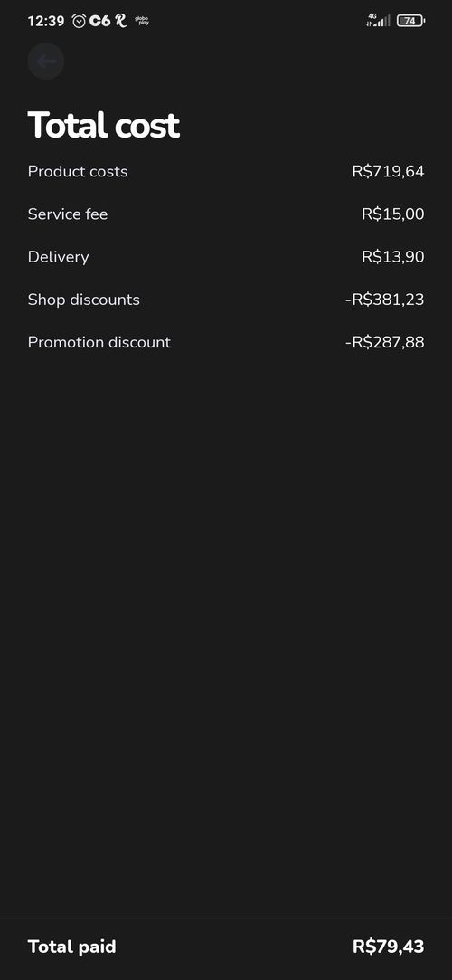Screen dimensions: 452x980
Task: Select the Total cost heading
Action: (x=104, y=125)
